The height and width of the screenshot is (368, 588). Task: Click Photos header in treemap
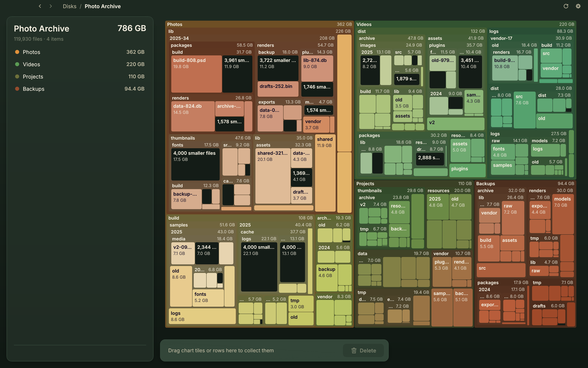click(x=259, y=24)
